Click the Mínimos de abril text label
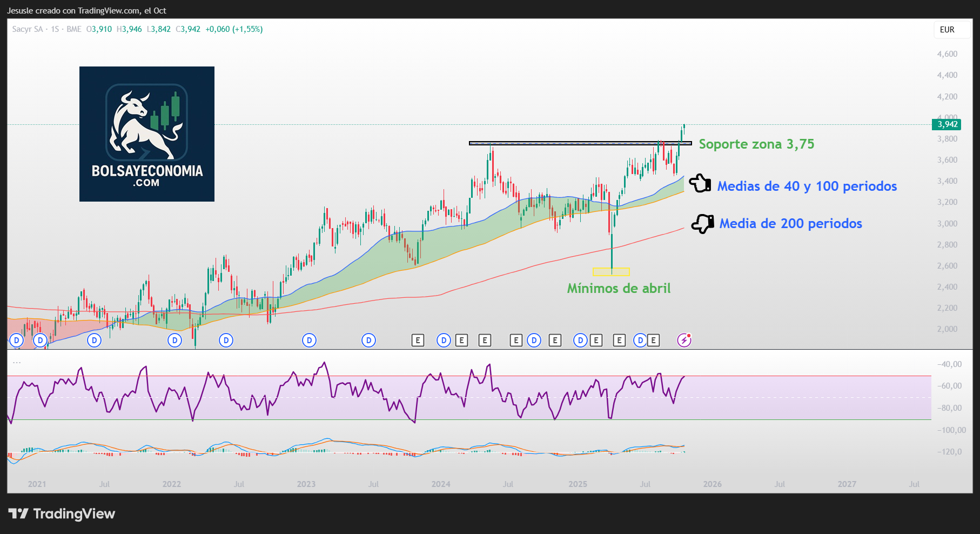This screenshot has width=980, height=534. pyautogui.click(x=619, y=288)
